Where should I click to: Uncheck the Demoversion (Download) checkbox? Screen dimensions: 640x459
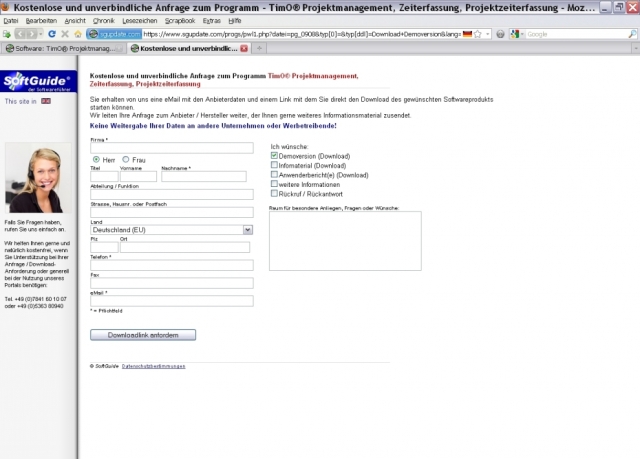(274, 155)
